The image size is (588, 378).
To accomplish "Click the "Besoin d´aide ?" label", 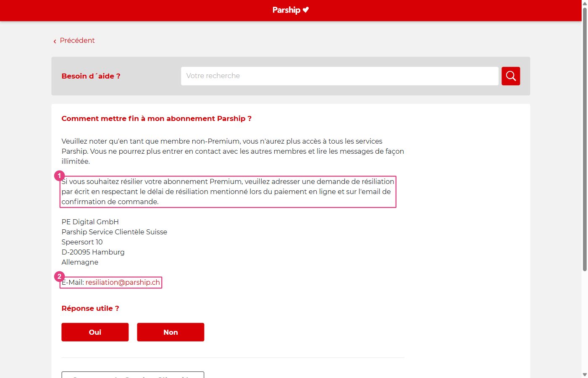I will [x=91, y=76].
